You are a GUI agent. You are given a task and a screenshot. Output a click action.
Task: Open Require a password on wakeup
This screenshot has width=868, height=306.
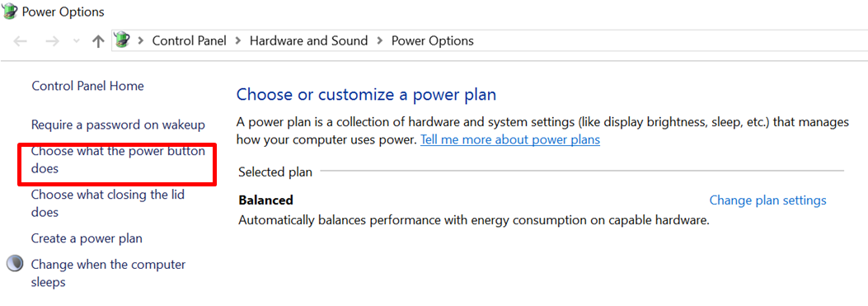click(118, 125)
